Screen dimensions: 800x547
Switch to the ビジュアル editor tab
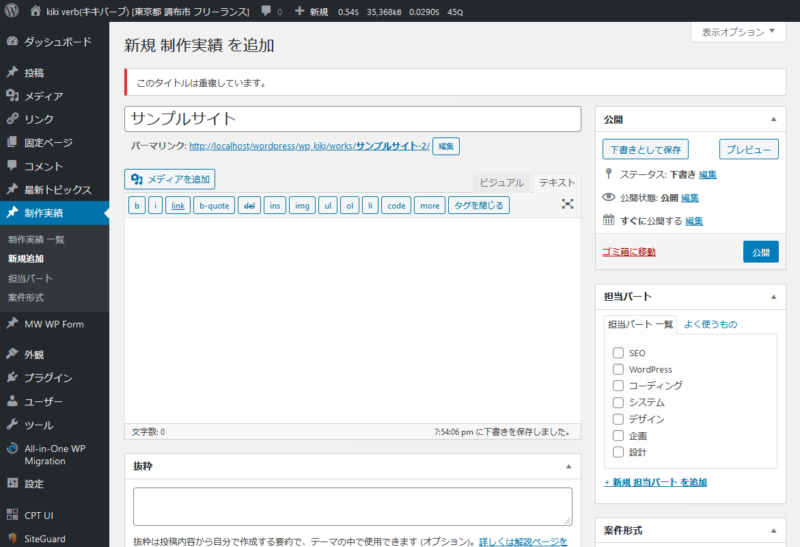point(501,182)
